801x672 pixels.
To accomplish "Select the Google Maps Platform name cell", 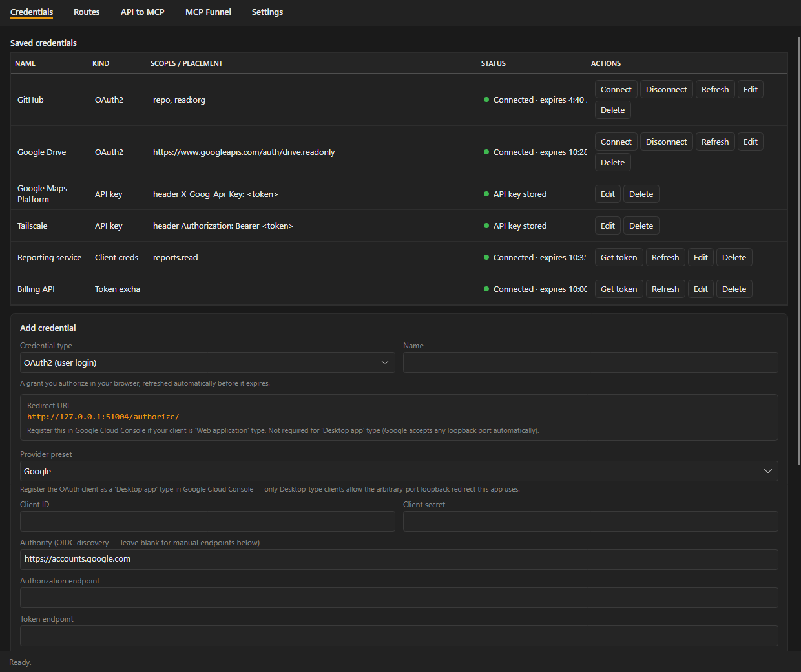I will point(43,194).
